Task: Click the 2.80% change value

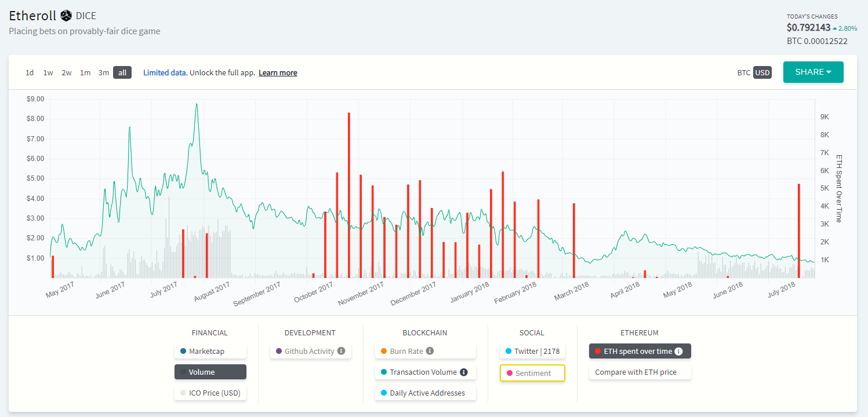Action: point(848,28)
